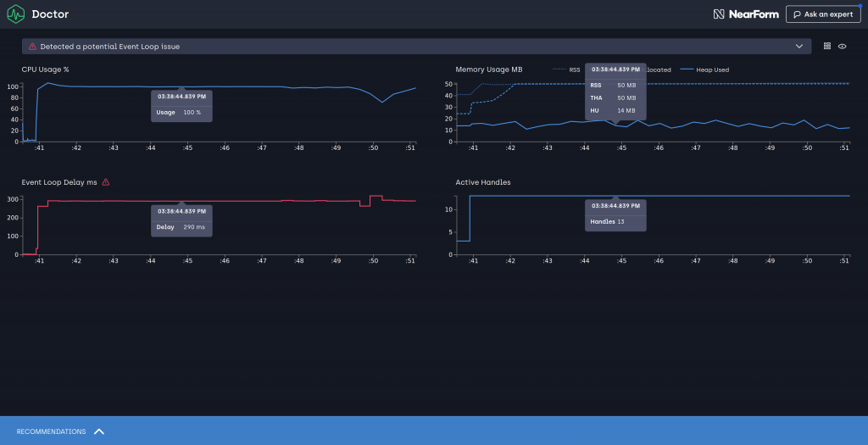The height and width of the screenshot is (445, 868).
Task: Click the :48 tick on Active Handles chart
Action: click(732, 261)
